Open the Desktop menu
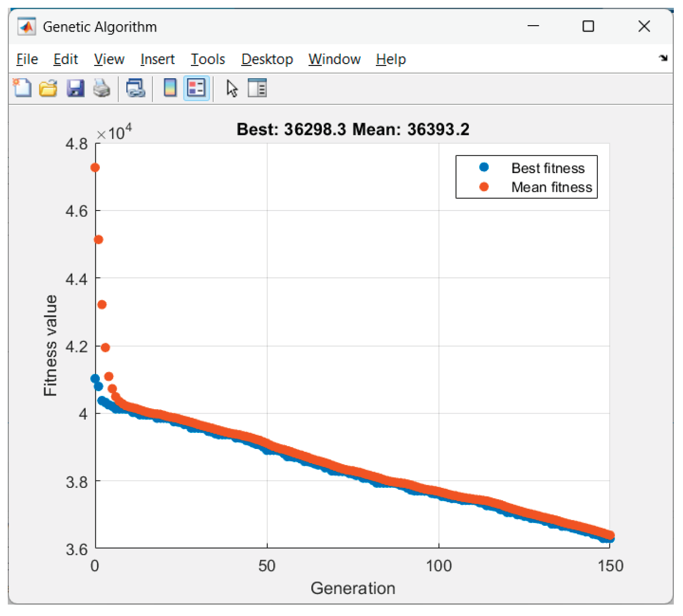Screen dimensions: 683x616 point(267,59)
